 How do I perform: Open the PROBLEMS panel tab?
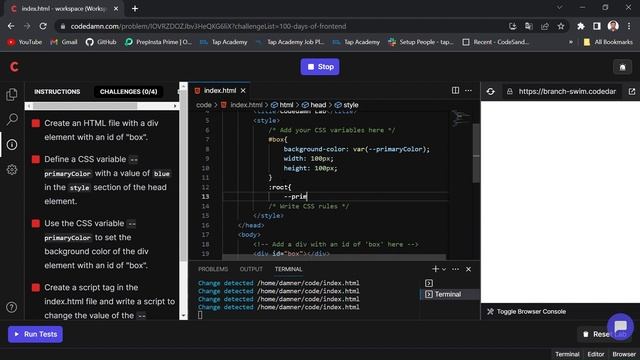pos(213,269)
